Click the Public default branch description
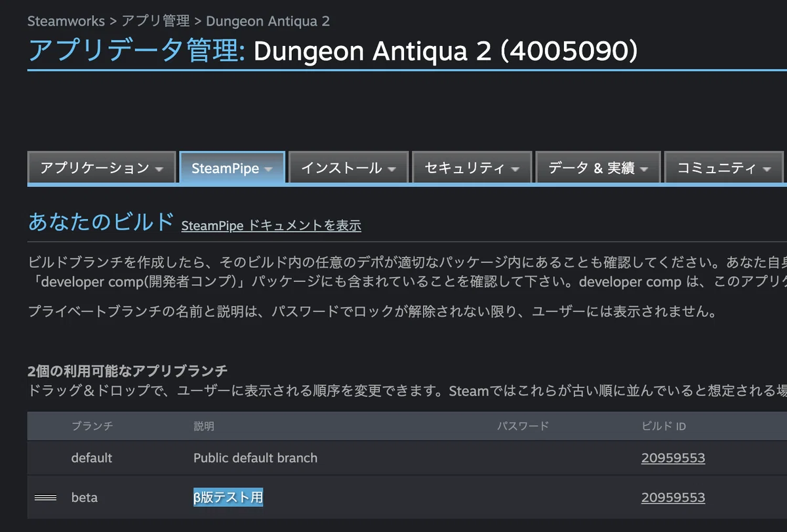The image size is (787, 532). (x=255, y=458)
